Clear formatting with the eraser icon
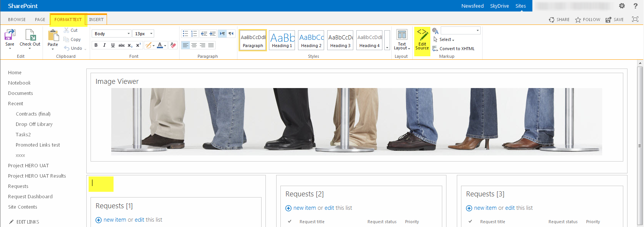 coord(173,45)
